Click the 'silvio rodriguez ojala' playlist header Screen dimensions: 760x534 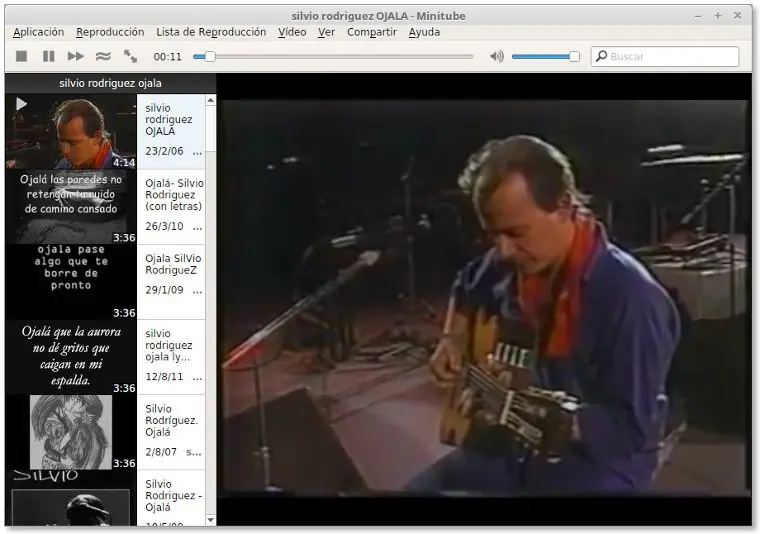[111, 83]
